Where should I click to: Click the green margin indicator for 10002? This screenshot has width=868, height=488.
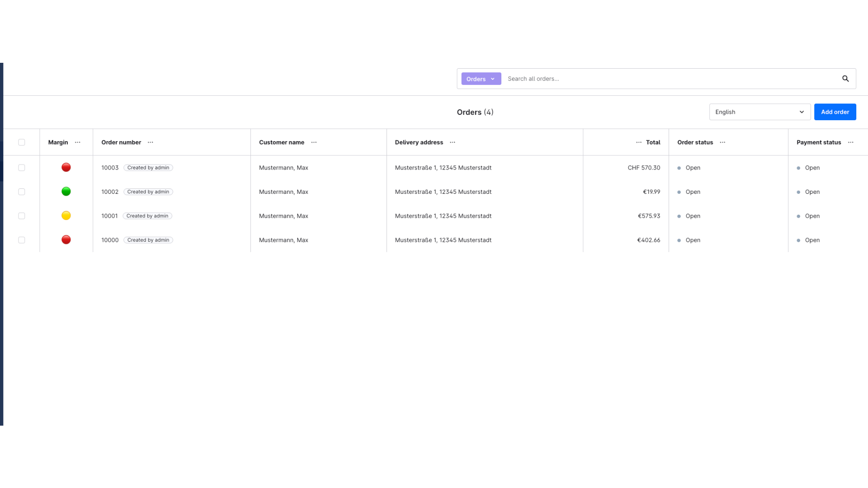(66, 192)
